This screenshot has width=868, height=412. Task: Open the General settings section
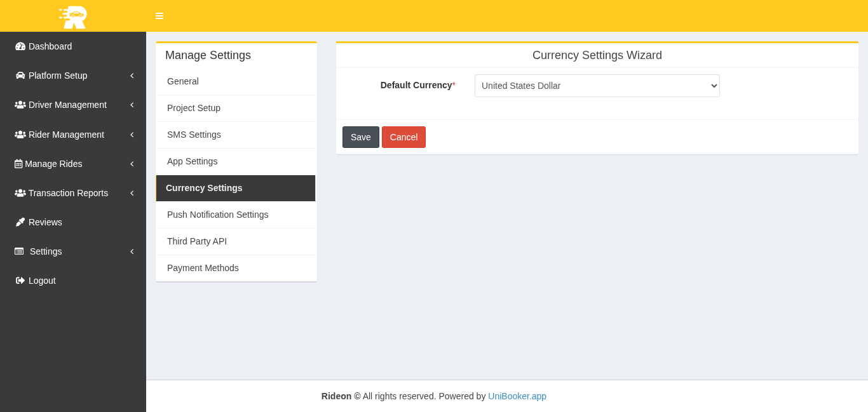[x=183, y=81]
